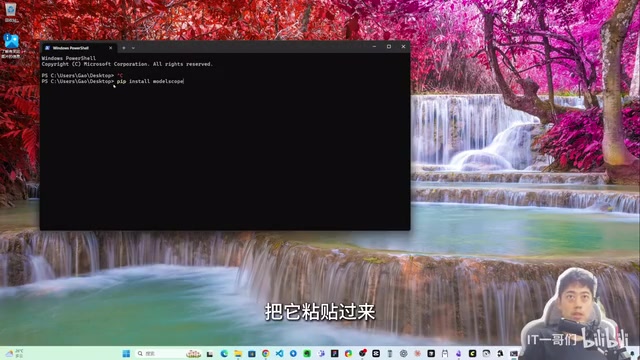This screenshot has height=360, width=640.
Task: Close the Windows PowerShell tab
Action: pos(111,48)
